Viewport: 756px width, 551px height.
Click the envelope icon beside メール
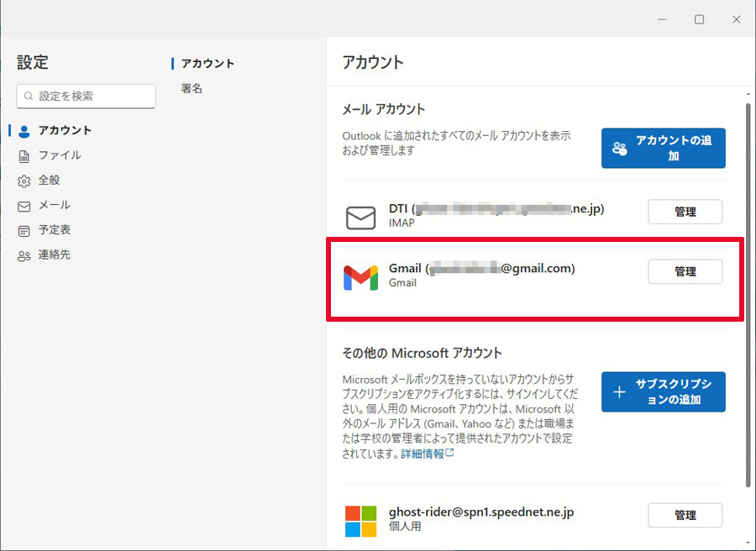pos(24,207)
